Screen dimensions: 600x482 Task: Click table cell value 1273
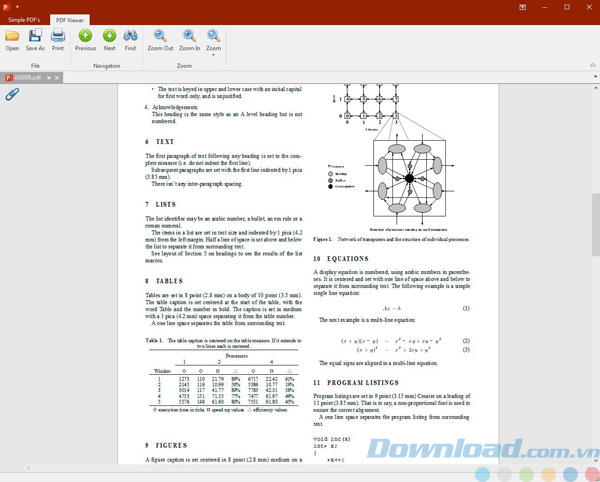(184, 379)
